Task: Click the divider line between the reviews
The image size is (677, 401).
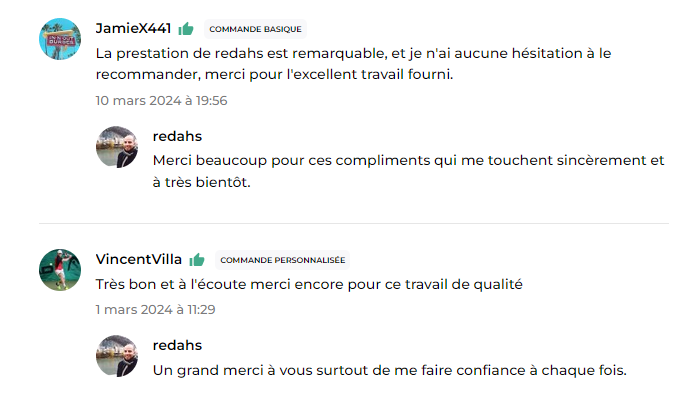Action: pos(354,224)
